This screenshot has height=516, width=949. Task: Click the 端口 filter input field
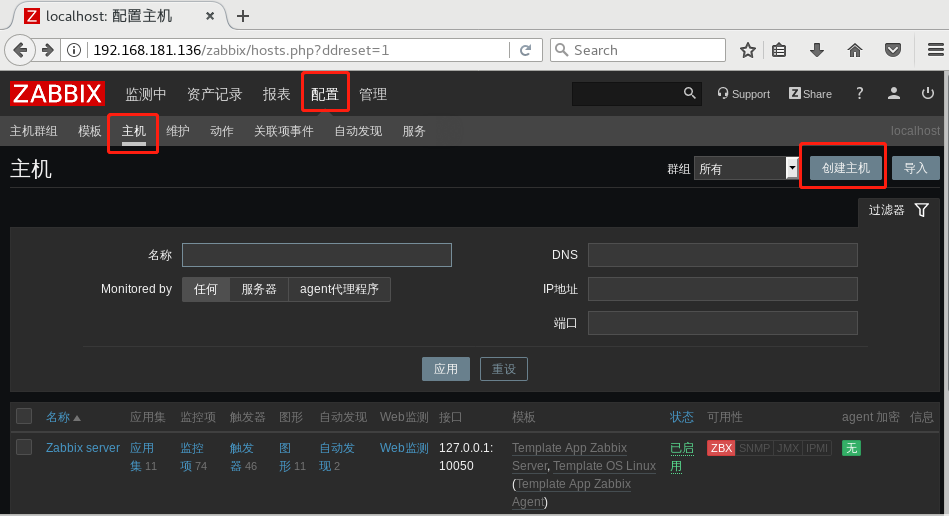pos(723,323)
